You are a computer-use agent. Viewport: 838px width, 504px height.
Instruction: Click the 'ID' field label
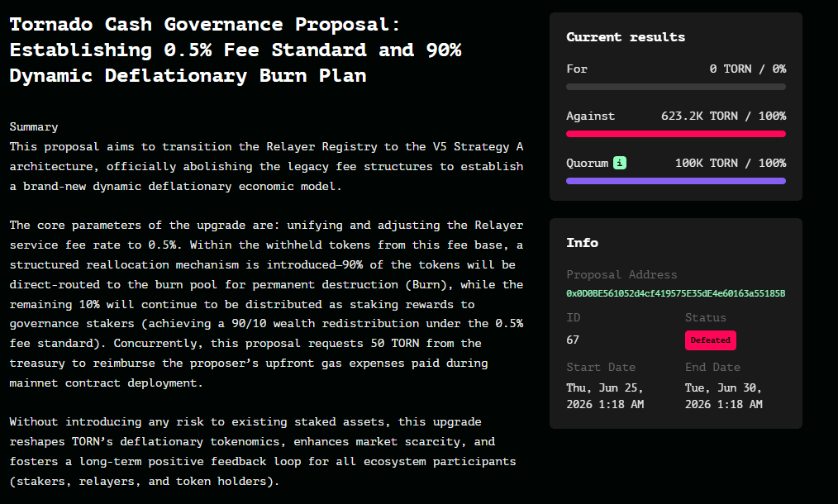pos(573,317)
